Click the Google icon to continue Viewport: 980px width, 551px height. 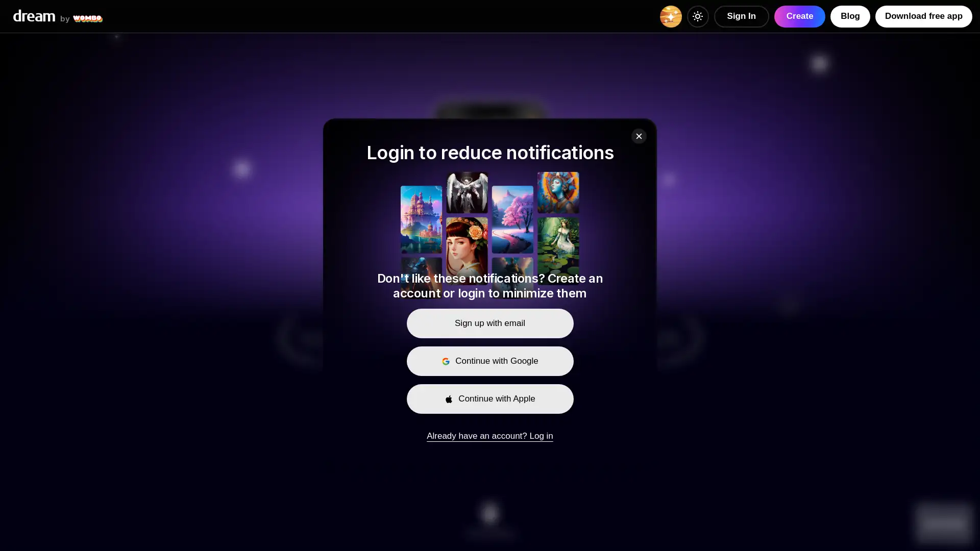tap(446, 361)
